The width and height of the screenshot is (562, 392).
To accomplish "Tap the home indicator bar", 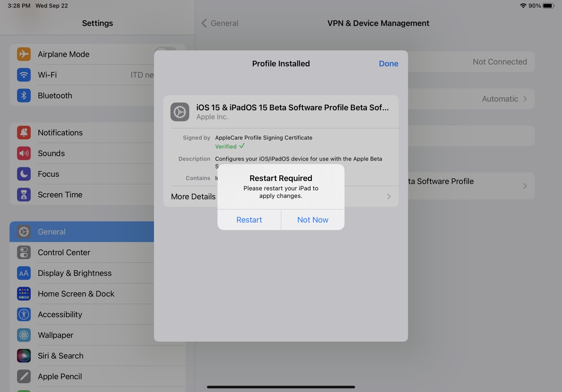I will pyautogui.click(x=281, y=387).
